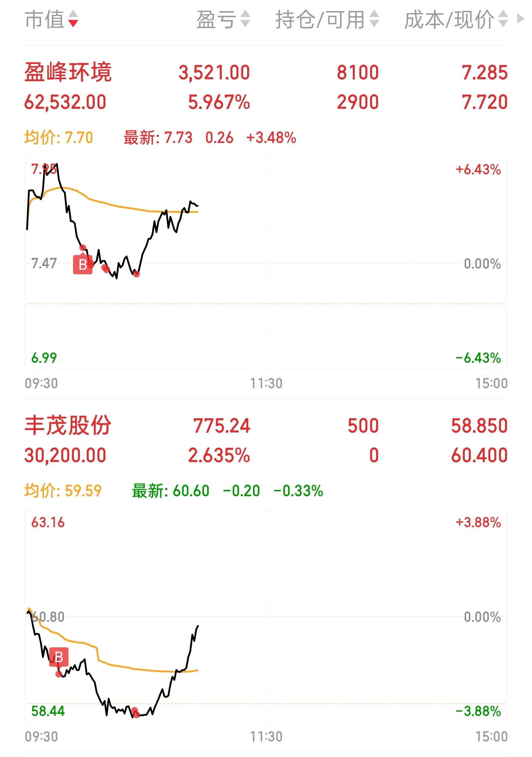Tap 丰茂股份 profit 775.24
The height and width of the screenshot is (757, 532).
(222, 426)
